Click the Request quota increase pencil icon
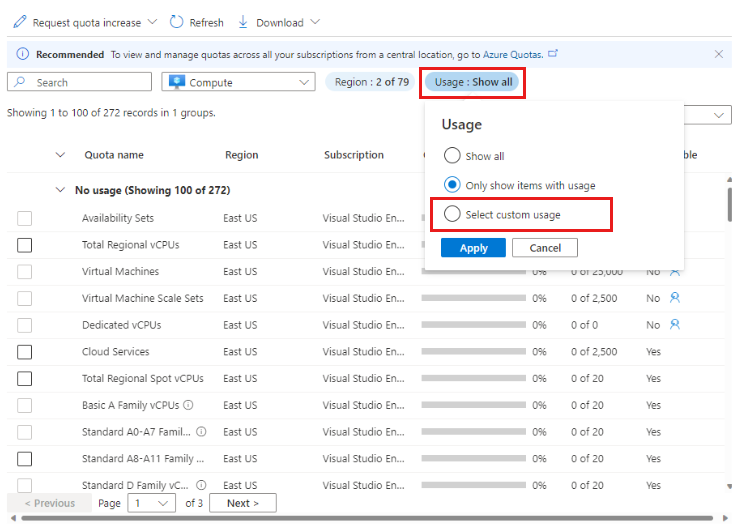741x528 pixels. 19,22
